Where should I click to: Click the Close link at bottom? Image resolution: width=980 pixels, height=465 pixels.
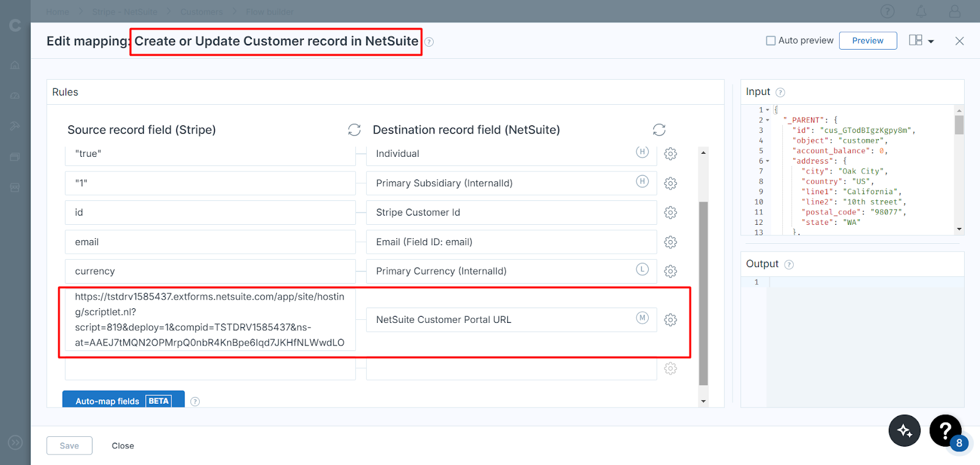point(123,445)
